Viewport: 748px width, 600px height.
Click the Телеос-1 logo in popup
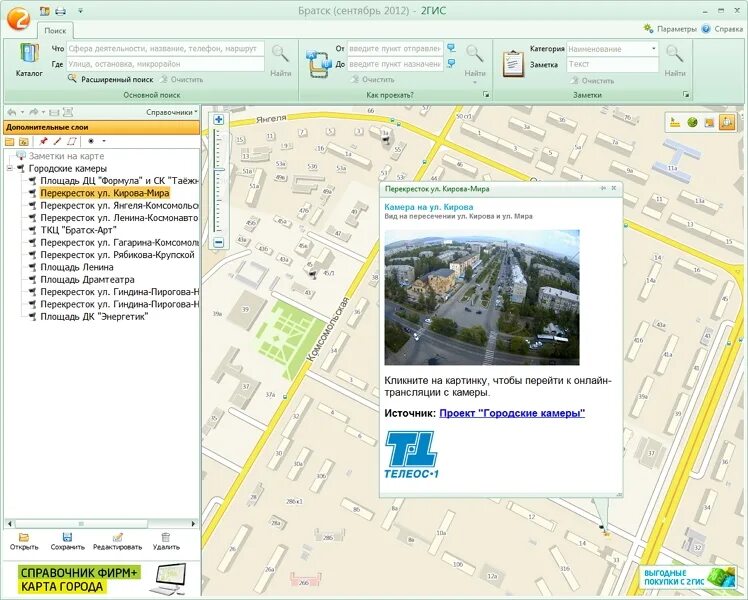(x=411, y=455)
